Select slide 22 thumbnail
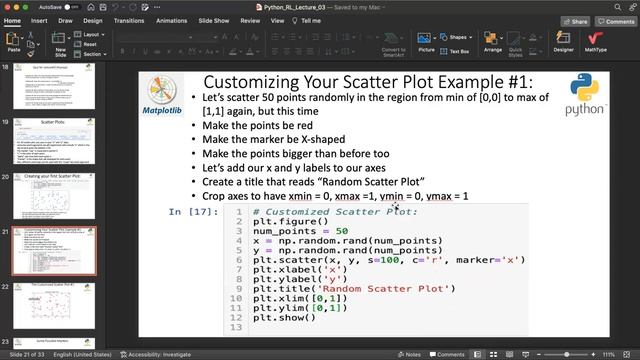The width and height of the screenshot is (640, 360). point(54,306)
